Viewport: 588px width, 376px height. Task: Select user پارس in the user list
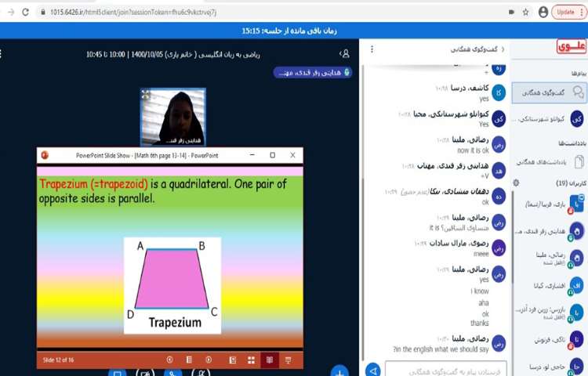click(x=550, y=313)
